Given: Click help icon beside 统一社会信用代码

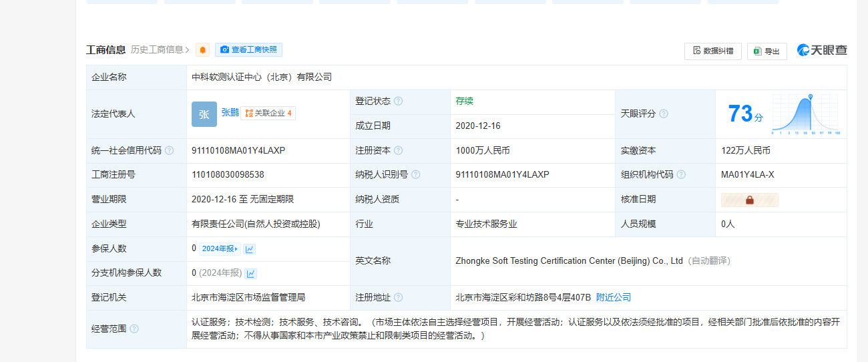Looking at the screenshot, I should click(169, 151).
